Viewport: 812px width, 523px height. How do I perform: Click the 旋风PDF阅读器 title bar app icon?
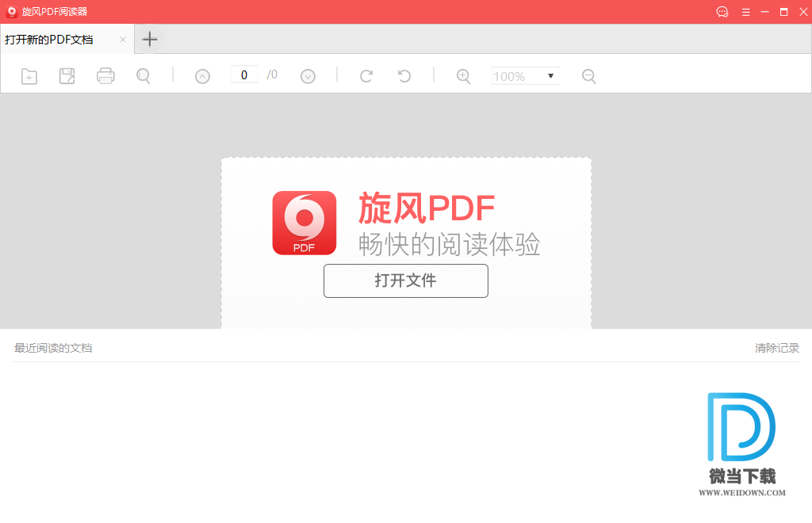[11, 11]
